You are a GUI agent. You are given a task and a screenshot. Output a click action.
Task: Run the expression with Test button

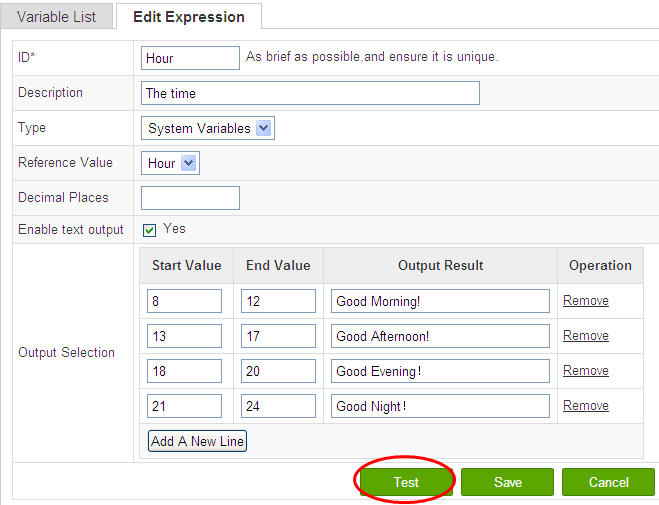tap(406, 482)
